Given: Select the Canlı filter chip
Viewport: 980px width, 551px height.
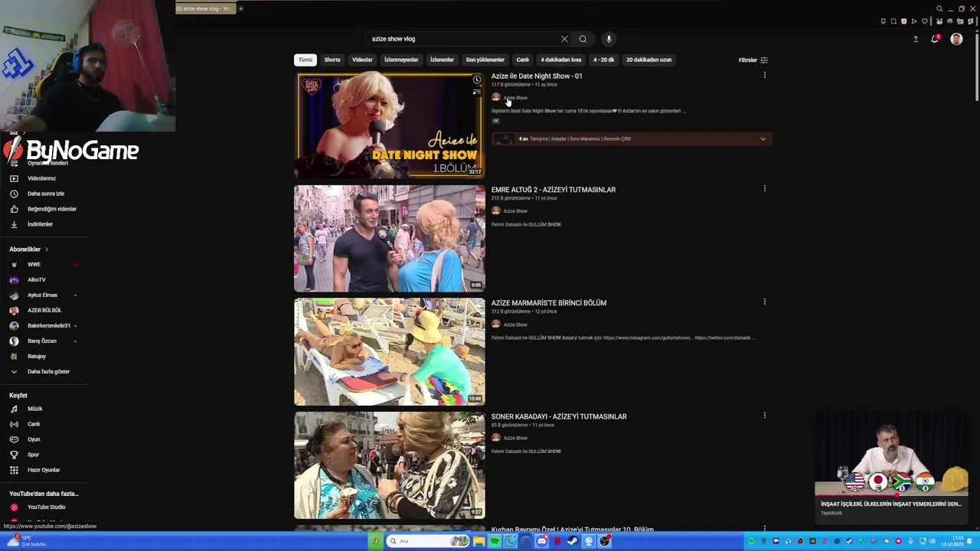Looking at the screenshot, I should pyautogui.click(x=522, y=60).
